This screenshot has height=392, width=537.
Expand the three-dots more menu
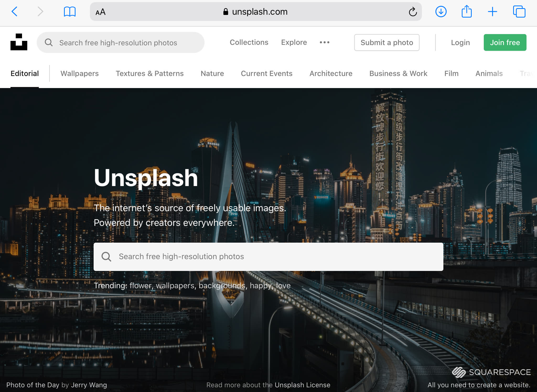pos(324,42)
